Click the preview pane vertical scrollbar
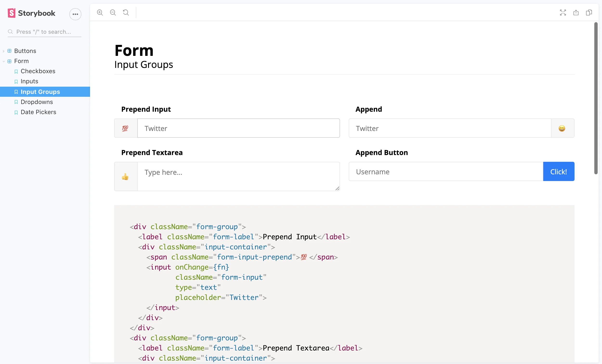This screenshot has height=364, width=602. pos(596,98)
